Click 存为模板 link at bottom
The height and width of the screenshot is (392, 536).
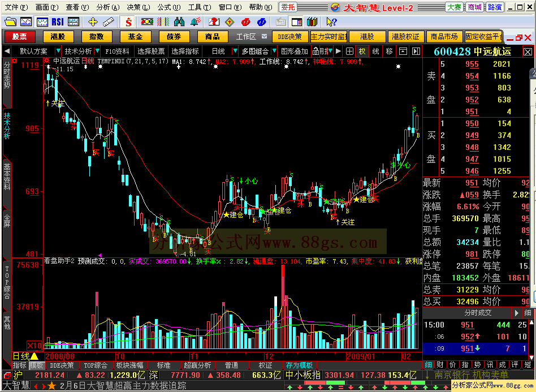tap(299, 365)
